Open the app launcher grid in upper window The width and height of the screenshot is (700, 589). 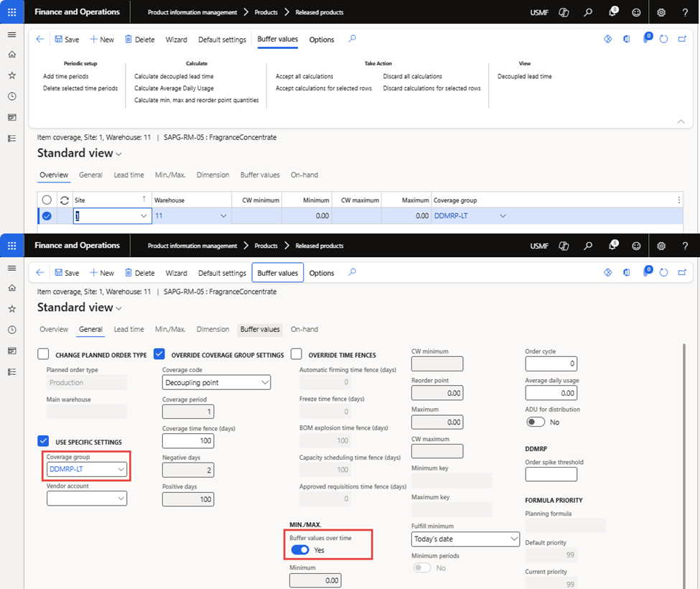[x=12, y=12]
